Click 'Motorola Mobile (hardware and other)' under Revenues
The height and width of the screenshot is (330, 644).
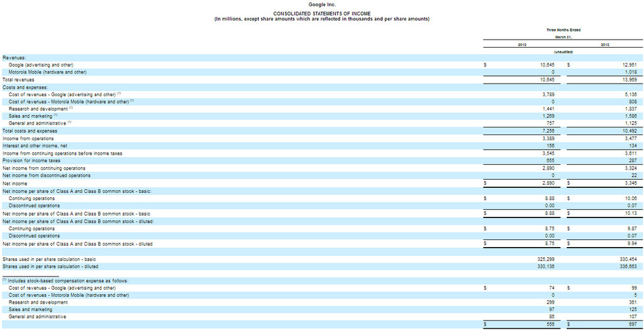[x=47, y=72]
